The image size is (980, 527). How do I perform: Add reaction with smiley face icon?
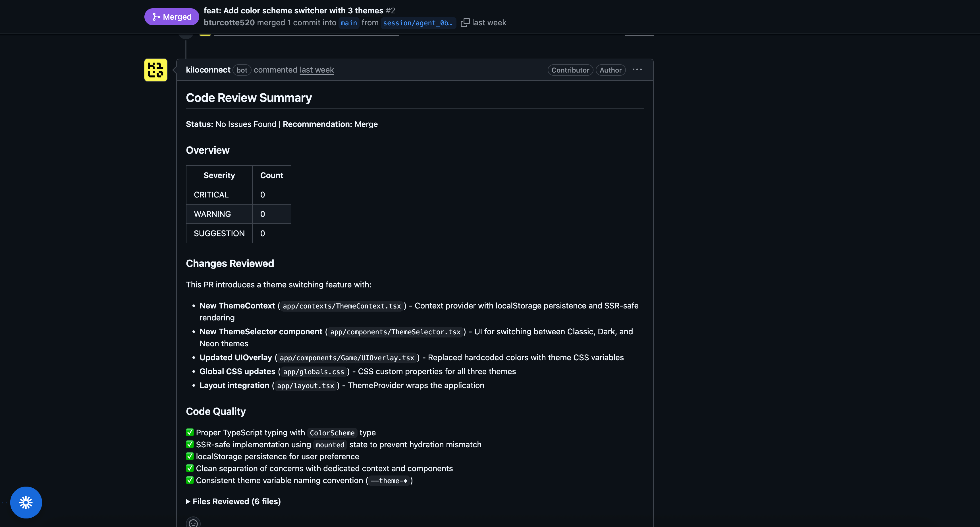[x=193, y=523]
